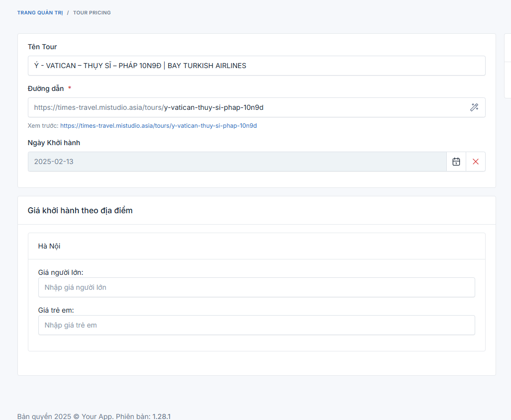Open the calendar date picker icon
The image size is (511, 420).
[x=456, y=162]
